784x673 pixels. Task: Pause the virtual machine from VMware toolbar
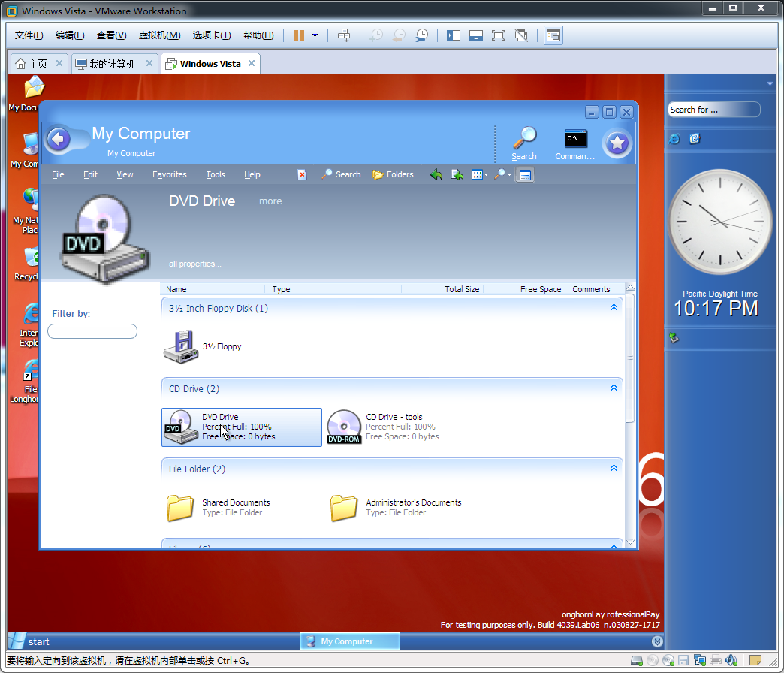pos(299,35)
